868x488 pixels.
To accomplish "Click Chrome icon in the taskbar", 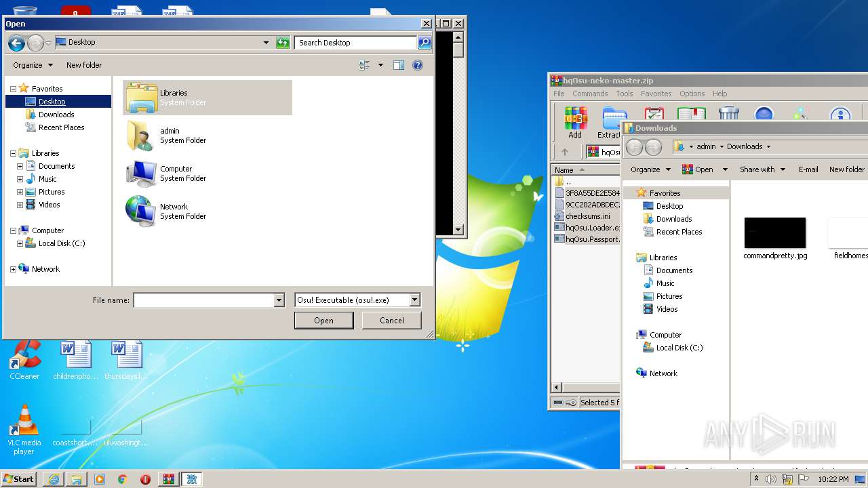I will (x=123, y=479).
